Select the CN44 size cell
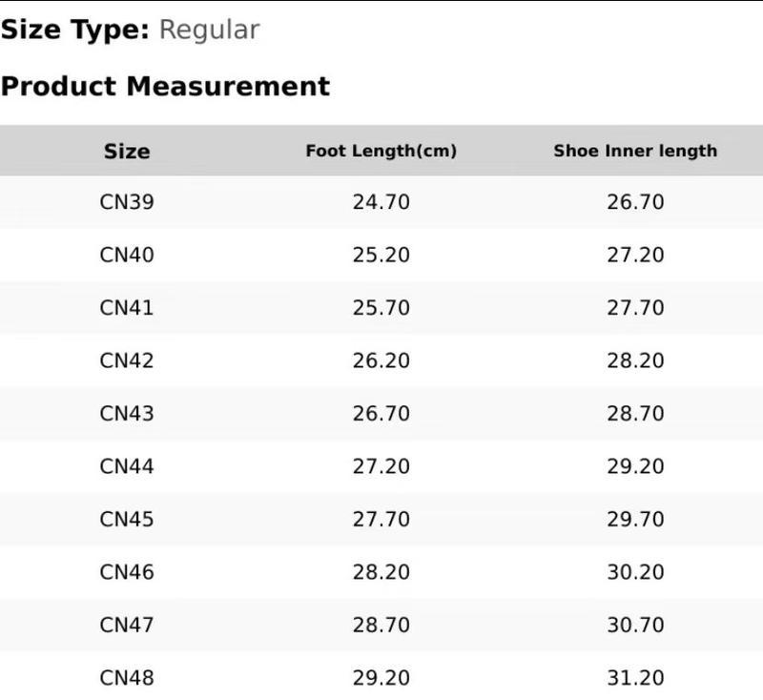763x700 pixels. click(127, 466)
